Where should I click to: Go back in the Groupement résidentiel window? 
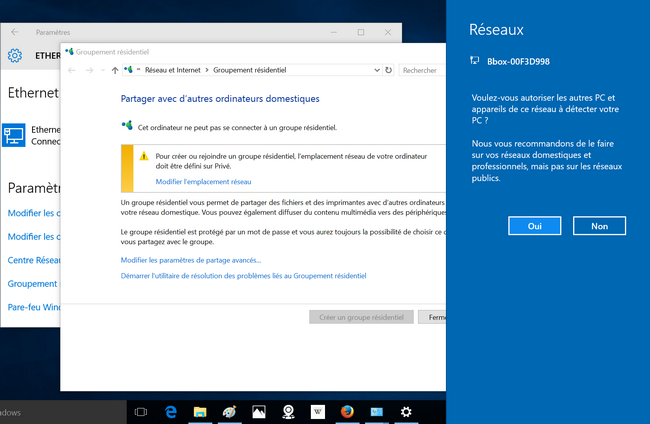[72, 70]
